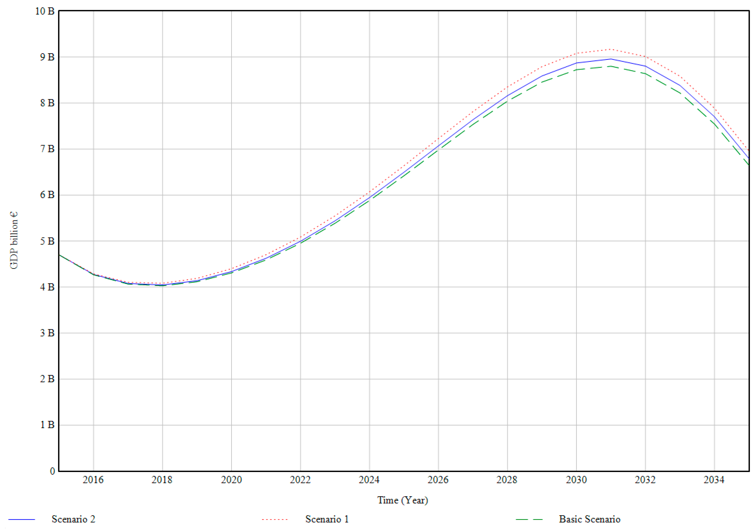Click the Scenario 2 blue curve peak near 2031
Viewport: 756px width, 532px height.
point(611,59)
